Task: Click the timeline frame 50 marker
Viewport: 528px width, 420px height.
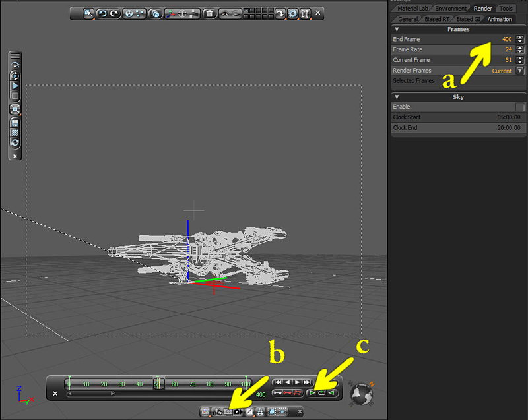Action: pyautogui.click(x=158, y=383)
